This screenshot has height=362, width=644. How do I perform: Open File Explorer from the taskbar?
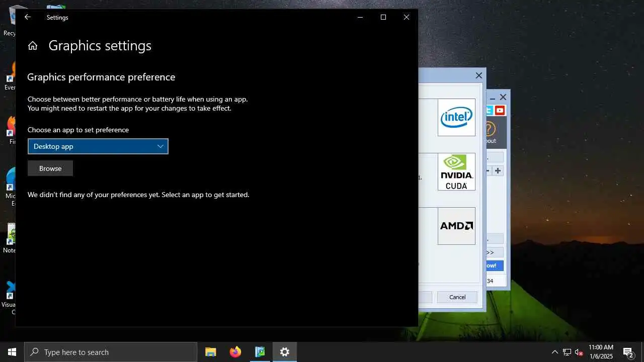(x=210, y=352)
